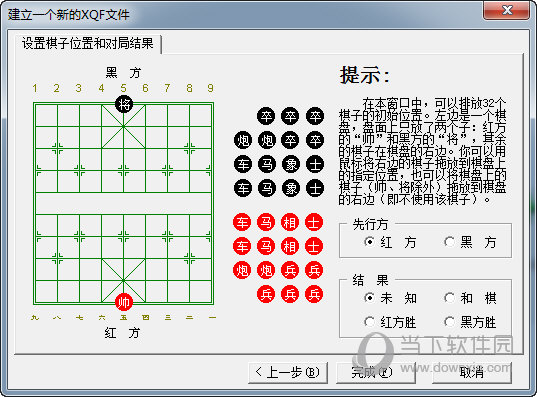This screenshot has width=537, height=397.
Task: Click column number 1 above the board
Action: (x=35, y=88)
